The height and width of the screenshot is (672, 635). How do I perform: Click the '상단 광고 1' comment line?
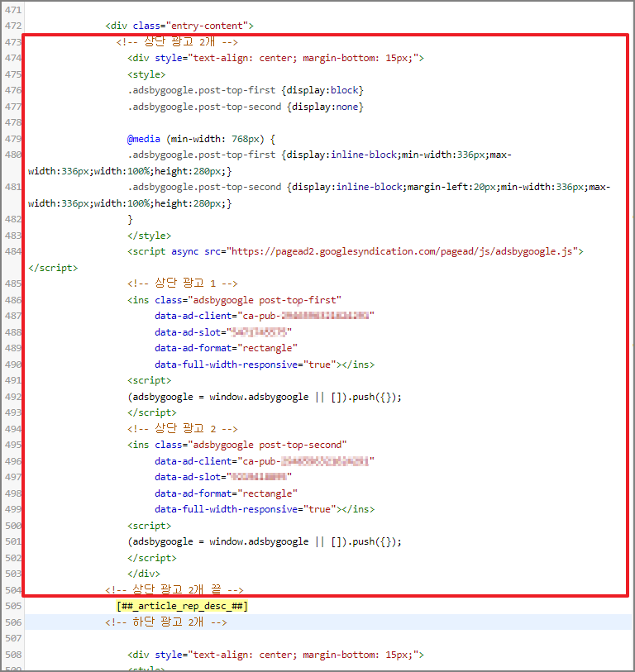click(x=182, y=284)
